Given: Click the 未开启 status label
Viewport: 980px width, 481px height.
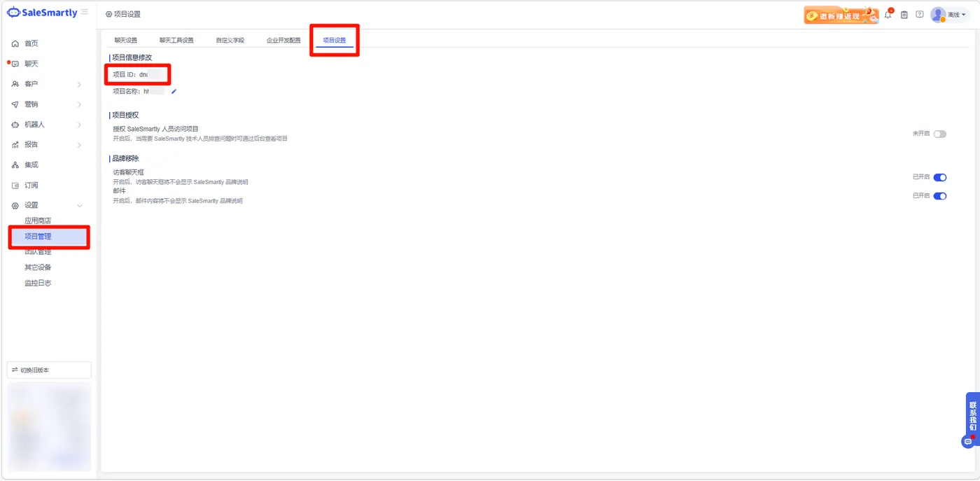Looking at the screenshot, I should [921, 134].
